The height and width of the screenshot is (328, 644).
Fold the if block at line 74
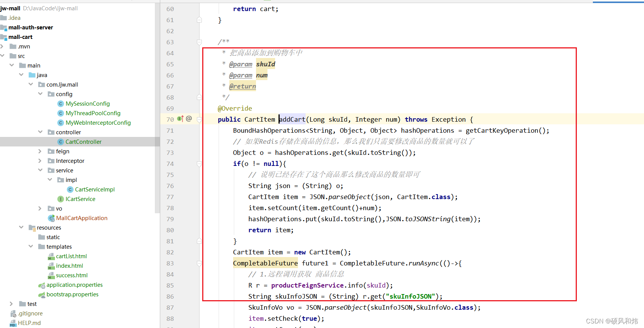tap(199, 164)
